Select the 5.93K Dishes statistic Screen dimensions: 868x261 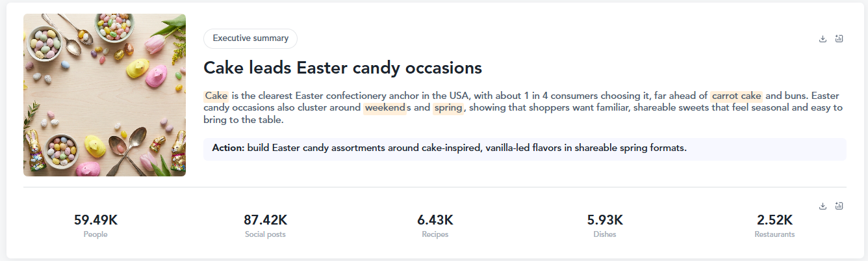pos(605,220)
